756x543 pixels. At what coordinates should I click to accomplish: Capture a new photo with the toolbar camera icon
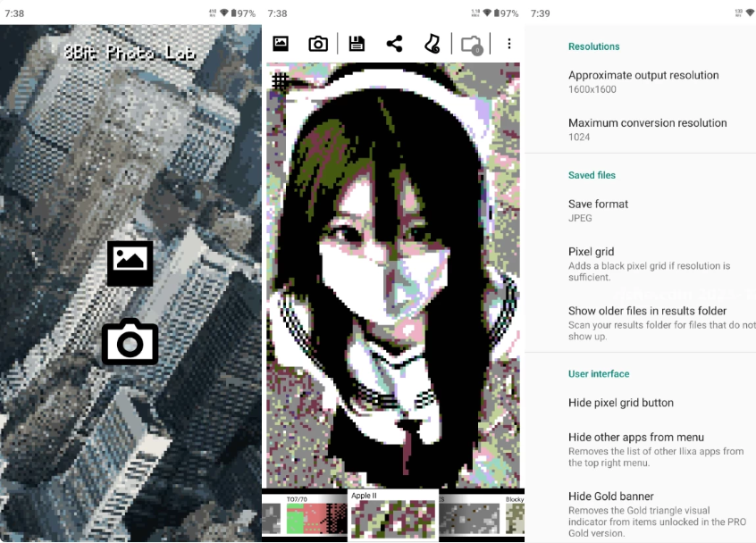[x=318, y=43]
